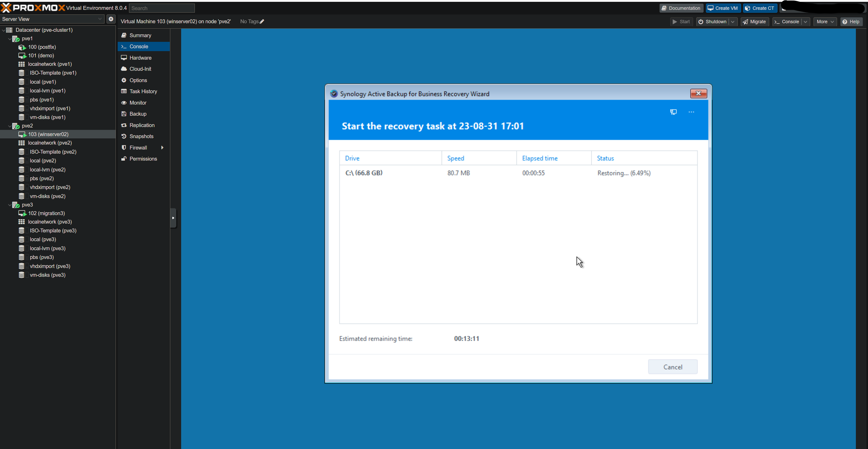This screenshot has width=868, height=449.
Task: Click the Drive column header
Action: tap(391, 158)
